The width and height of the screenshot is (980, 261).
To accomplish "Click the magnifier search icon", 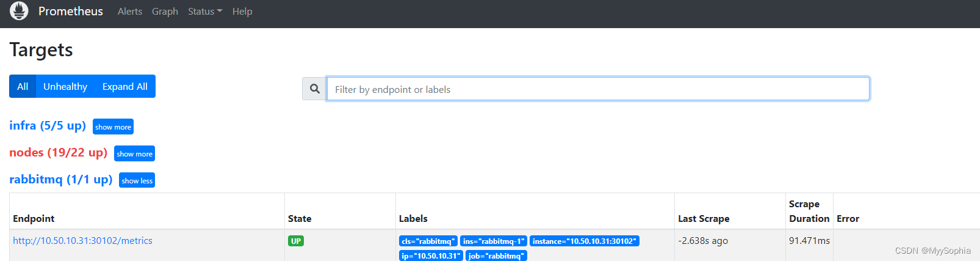I will (x=315, y=89).
